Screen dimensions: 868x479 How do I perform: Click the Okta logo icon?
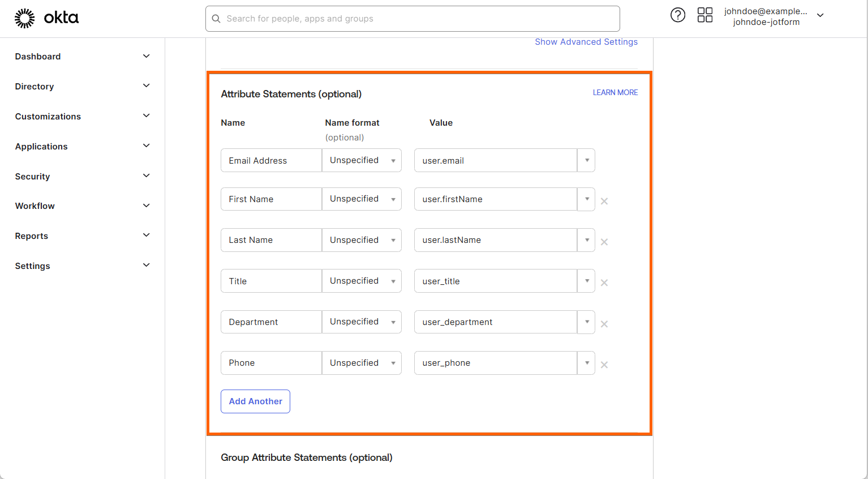(25, 18)
